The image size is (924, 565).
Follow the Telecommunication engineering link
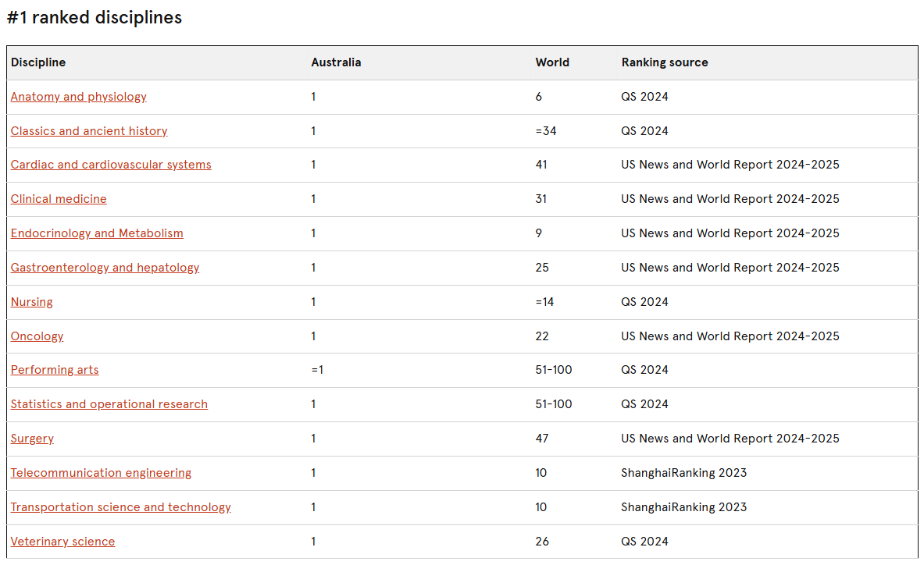[x=101, y=473]
